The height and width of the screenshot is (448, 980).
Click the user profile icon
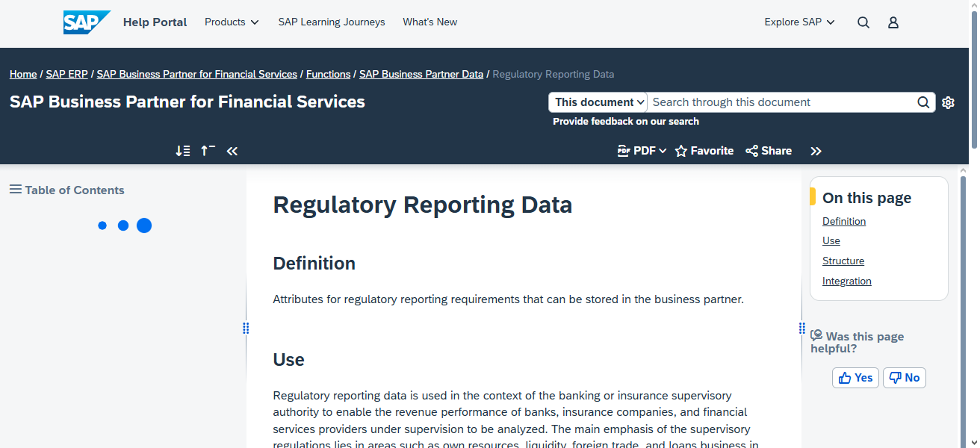pos(893,22)
